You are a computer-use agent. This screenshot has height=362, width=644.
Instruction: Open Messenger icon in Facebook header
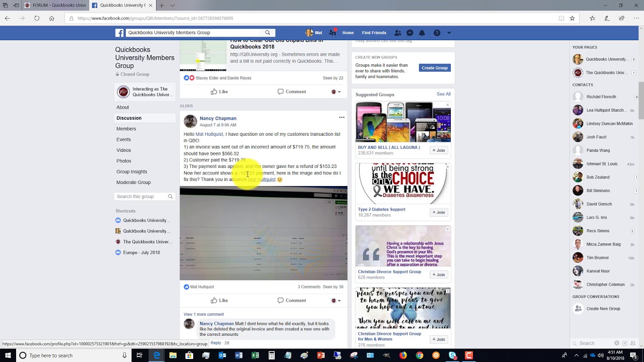point(410,33)
